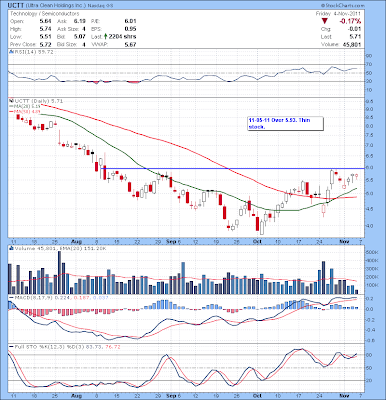386x400 pixels.
Task: Click the header Volume value 45,801
Action: 351,44
